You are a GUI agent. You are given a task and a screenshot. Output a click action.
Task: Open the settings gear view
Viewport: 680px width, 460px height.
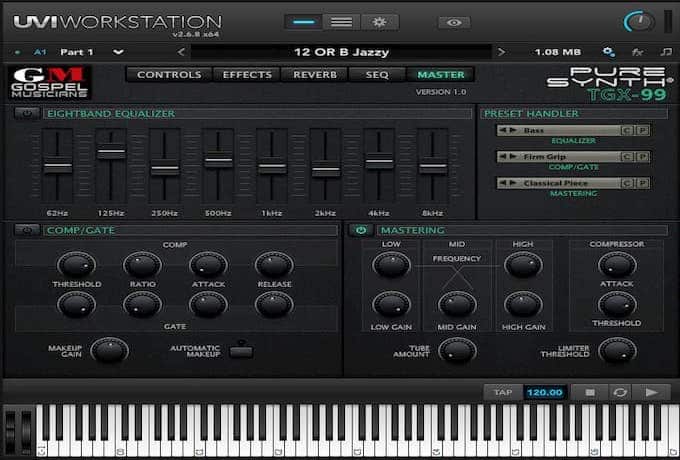click(379, 22)
